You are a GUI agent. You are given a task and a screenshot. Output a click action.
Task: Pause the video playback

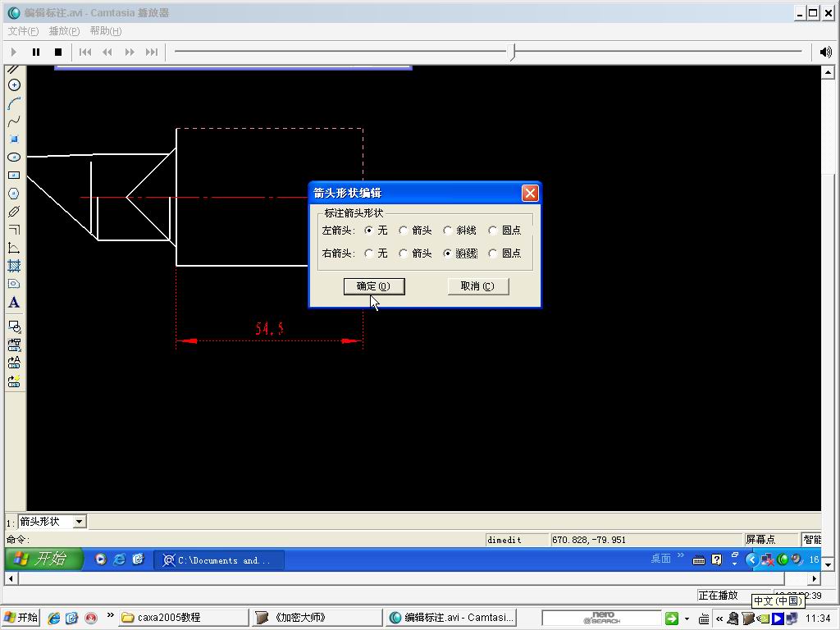tap(36, 52)
